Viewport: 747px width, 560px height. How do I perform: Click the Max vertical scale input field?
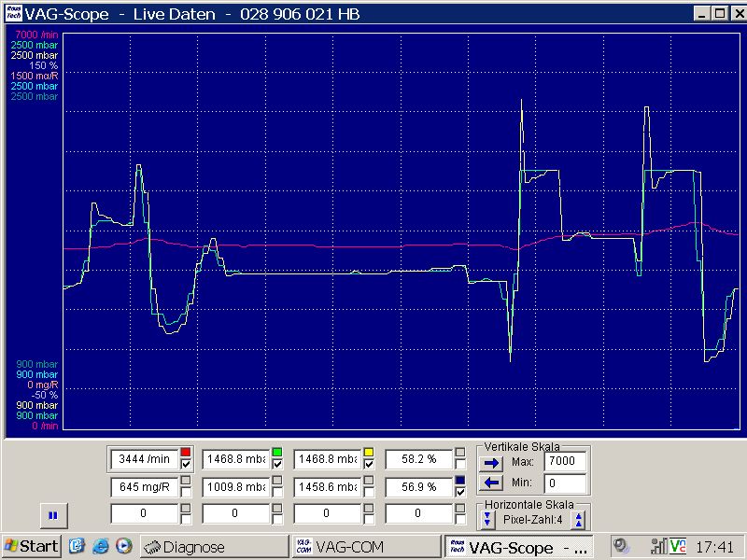pos(565,462)
